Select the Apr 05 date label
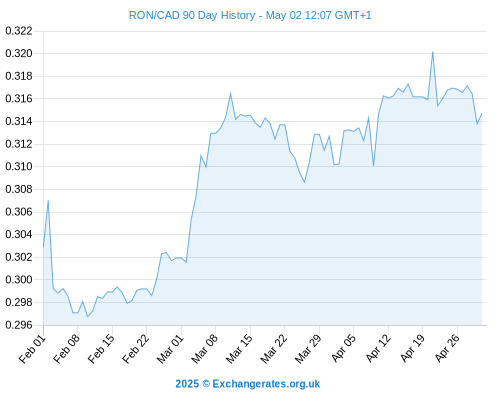 [x=344, y=348]
